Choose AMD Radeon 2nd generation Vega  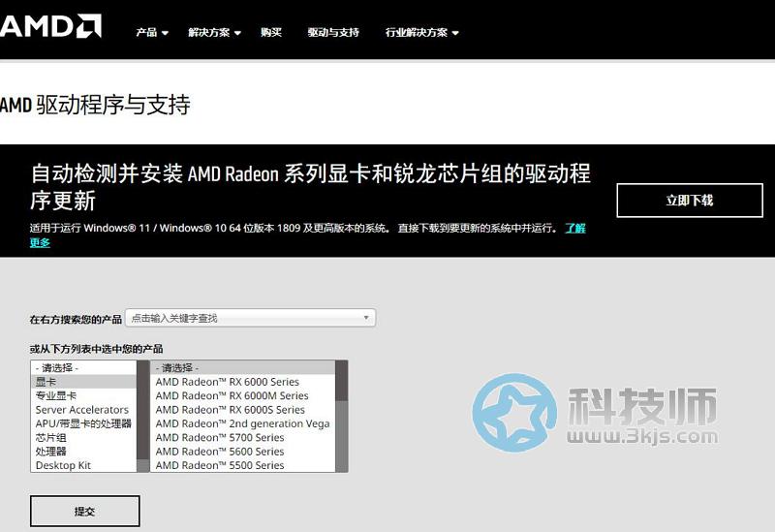(x=243, y=423)
